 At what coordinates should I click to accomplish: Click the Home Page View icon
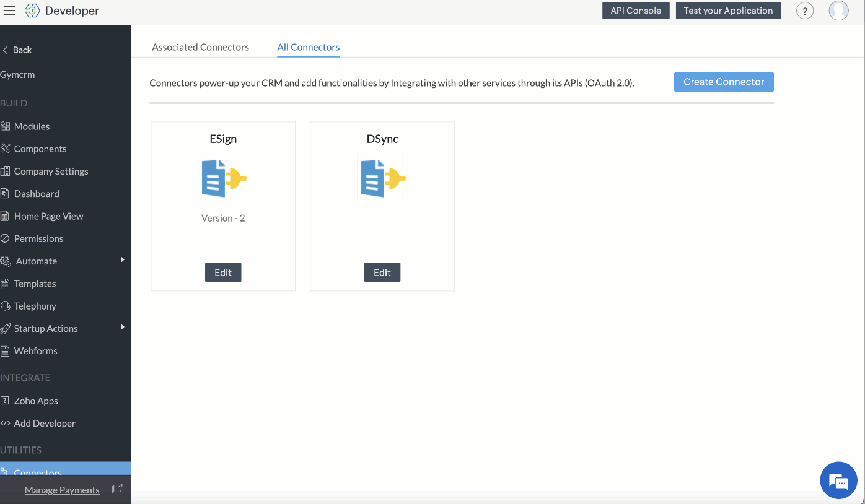pyautogui.click(x=5, y=216)
